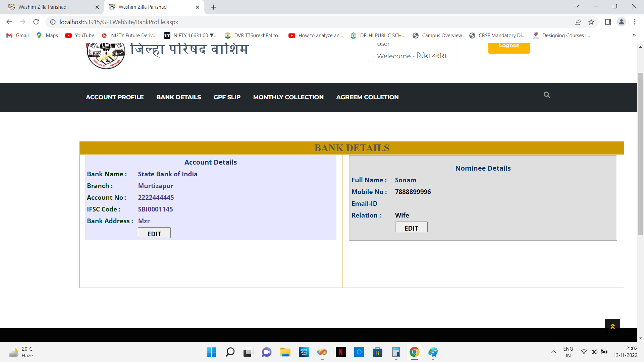The image size is (644, 362).
Task: Go to MONTHLY COLLECTION menu
Action: point(288,97)
